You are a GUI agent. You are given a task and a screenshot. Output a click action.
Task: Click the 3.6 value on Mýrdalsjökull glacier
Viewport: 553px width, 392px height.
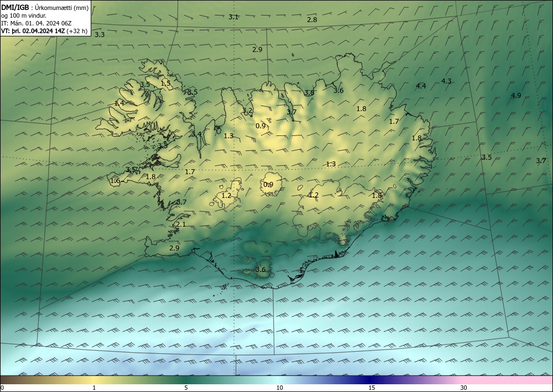[260, 270]
